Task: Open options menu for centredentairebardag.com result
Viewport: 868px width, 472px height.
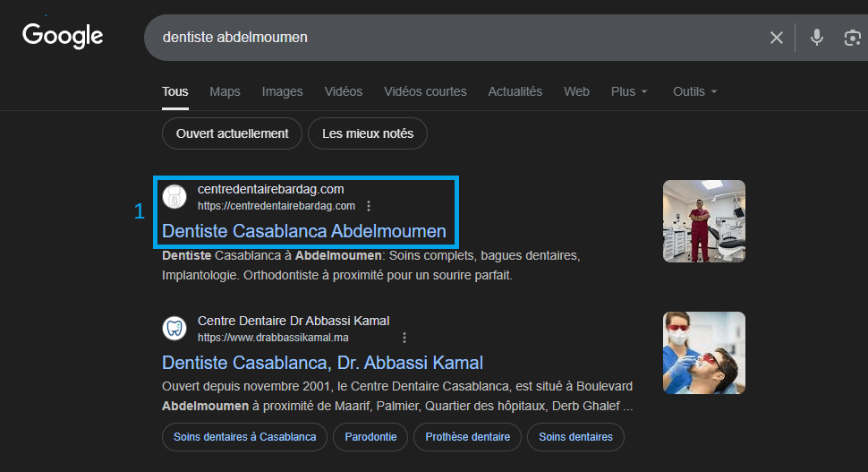Action: 369,206
